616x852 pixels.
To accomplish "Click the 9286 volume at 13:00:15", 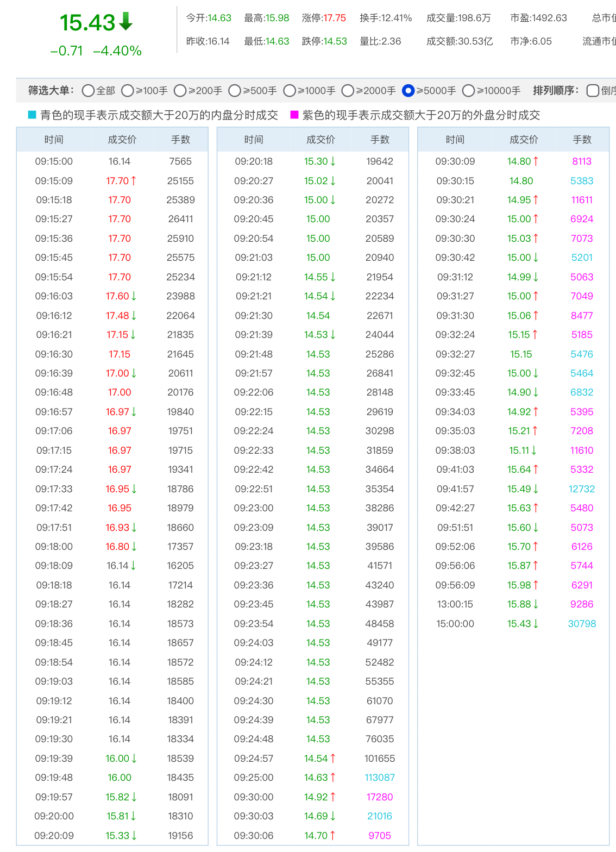I will (582, 604).
